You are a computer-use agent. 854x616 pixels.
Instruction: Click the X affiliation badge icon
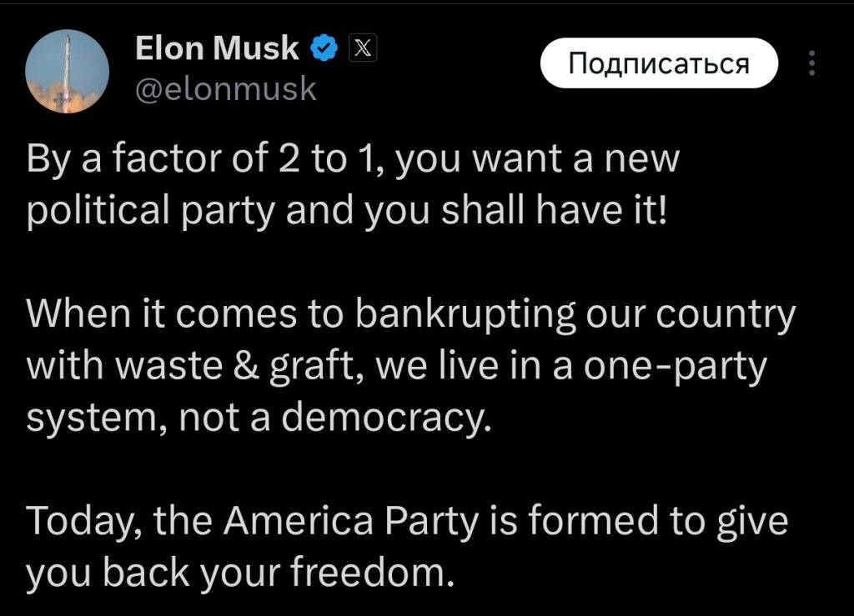coord(363,48)
